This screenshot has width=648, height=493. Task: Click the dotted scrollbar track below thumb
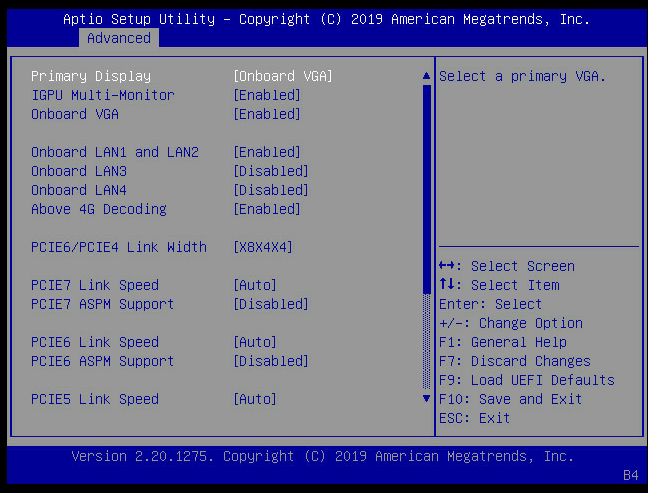coord(426,341)
